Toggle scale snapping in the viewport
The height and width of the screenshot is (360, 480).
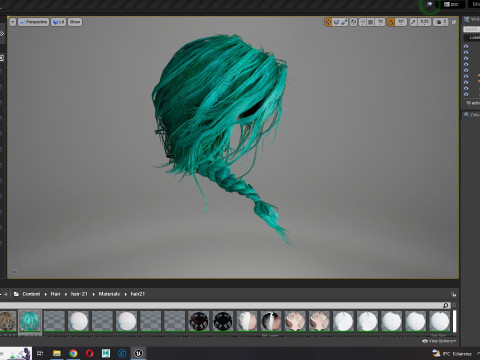click(413, 22)
